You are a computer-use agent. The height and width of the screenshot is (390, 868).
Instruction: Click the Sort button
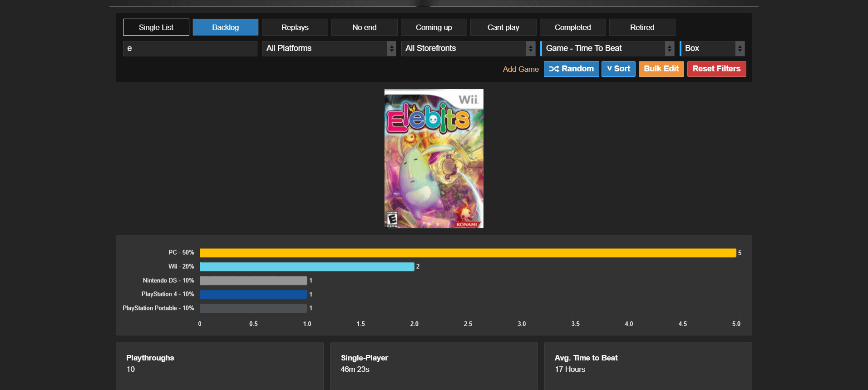[618, 69]
